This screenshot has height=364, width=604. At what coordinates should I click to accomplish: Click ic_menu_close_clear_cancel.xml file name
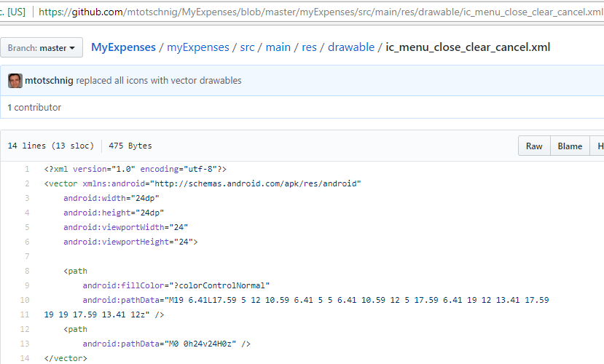click(x=468, y=47)
